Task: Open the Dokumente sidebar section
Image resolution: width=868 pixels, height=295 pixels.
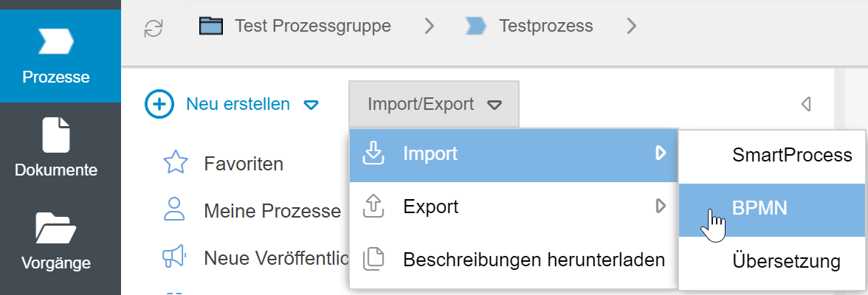Action: pos(56,149)
